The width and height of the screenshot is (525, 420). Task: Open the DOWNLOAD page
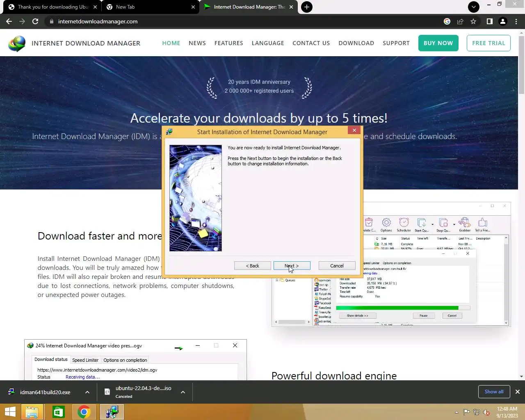(356, 43)
